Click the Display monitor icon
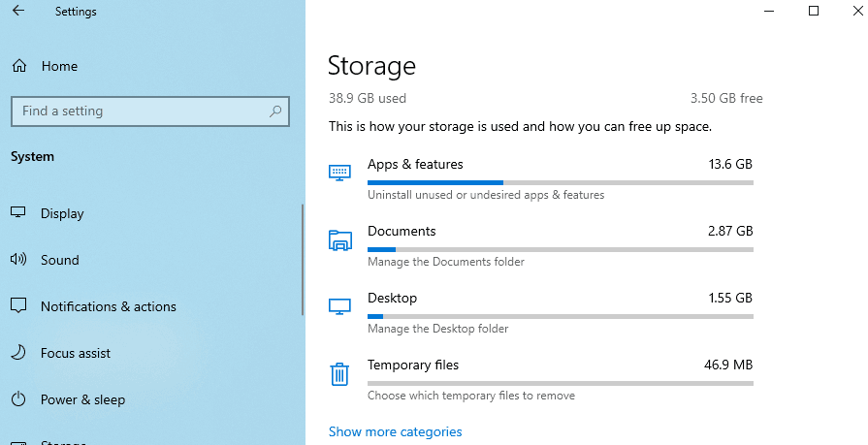Image resolution: width=868 pixels, height=445 pixels. tap(18, 213)
